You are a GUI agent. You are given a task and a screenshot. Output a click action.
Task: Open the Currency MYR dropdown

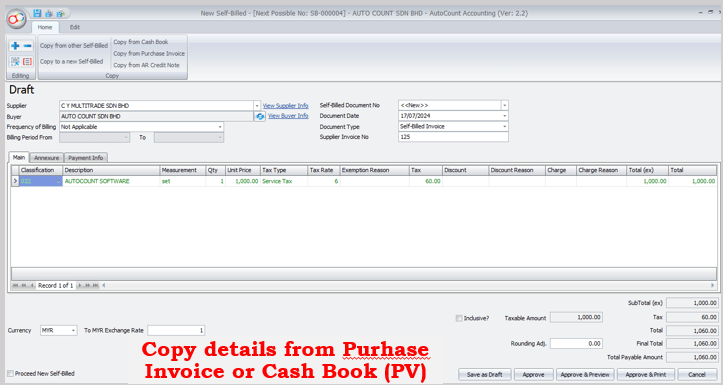73,331
